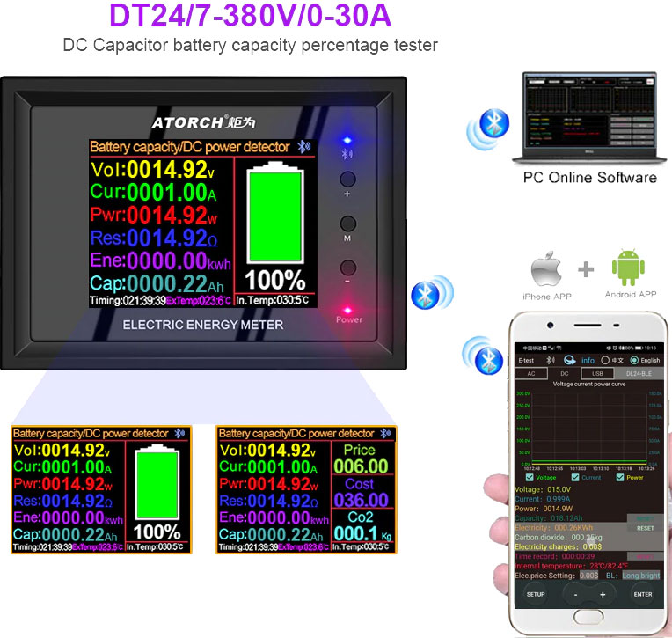This screenshot has height=638, width=672.
Task: Click Bluetooth icon in the meter screen header
Action: tap(303, 147)
